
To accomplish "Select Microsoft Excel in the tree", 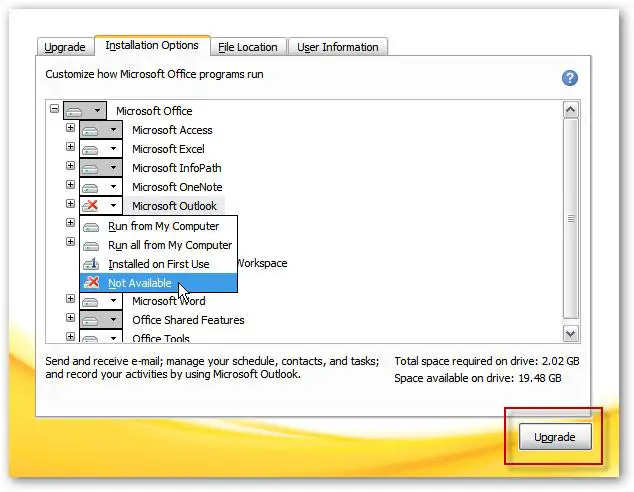I will [x=168, y=149].
